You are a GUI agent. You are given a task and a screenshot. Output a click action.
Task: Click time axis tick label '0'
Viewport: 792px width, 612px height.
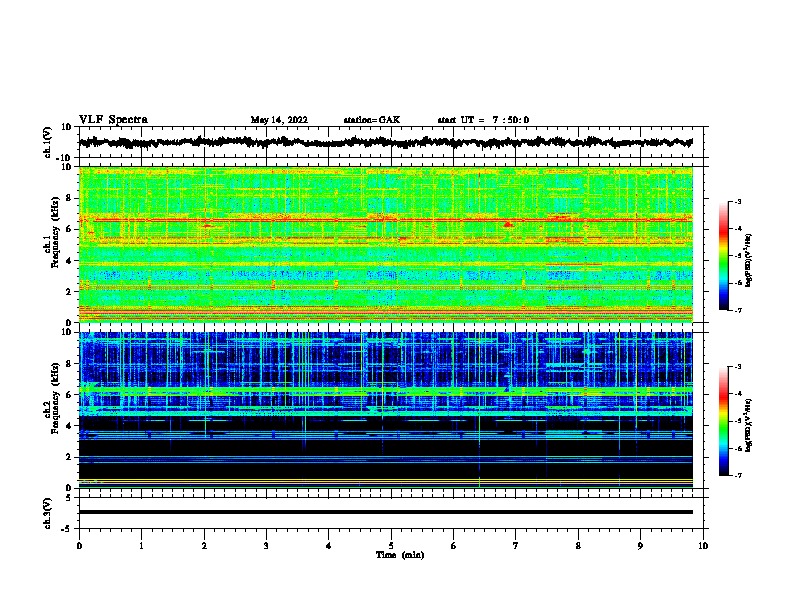click(79, 546)
